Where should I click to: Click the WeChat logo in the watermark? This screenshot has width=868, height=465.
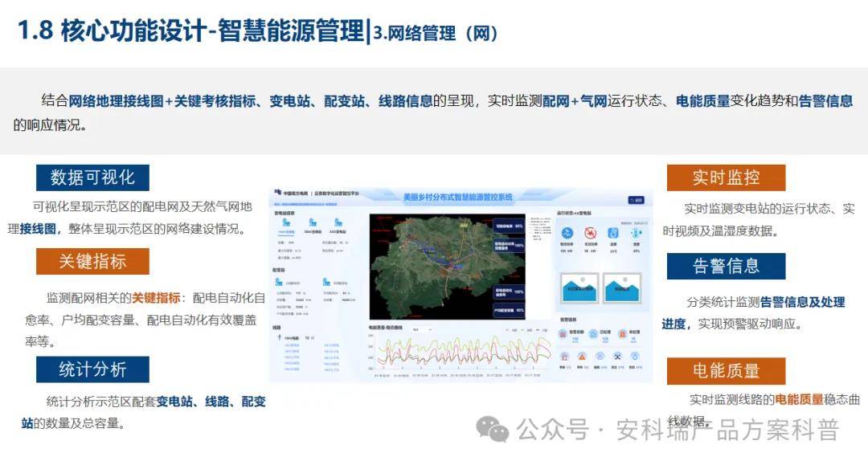(x=492, y=430)
